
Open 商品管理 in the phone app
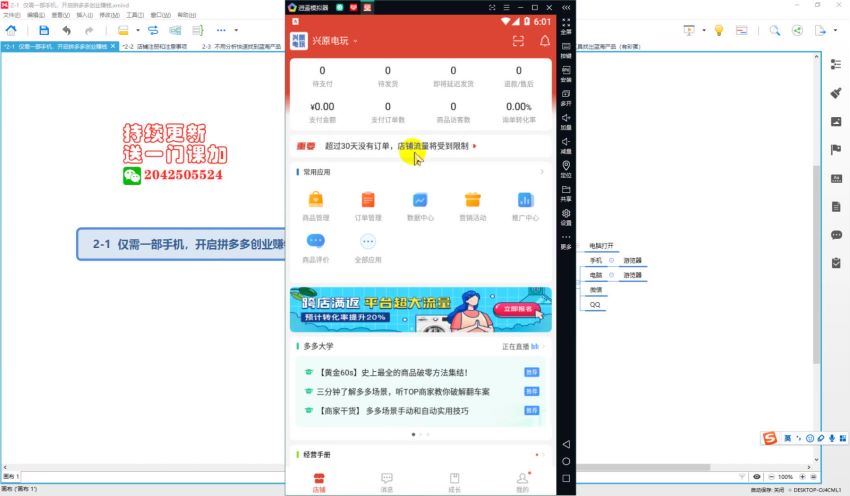click(x=315, y=206)
